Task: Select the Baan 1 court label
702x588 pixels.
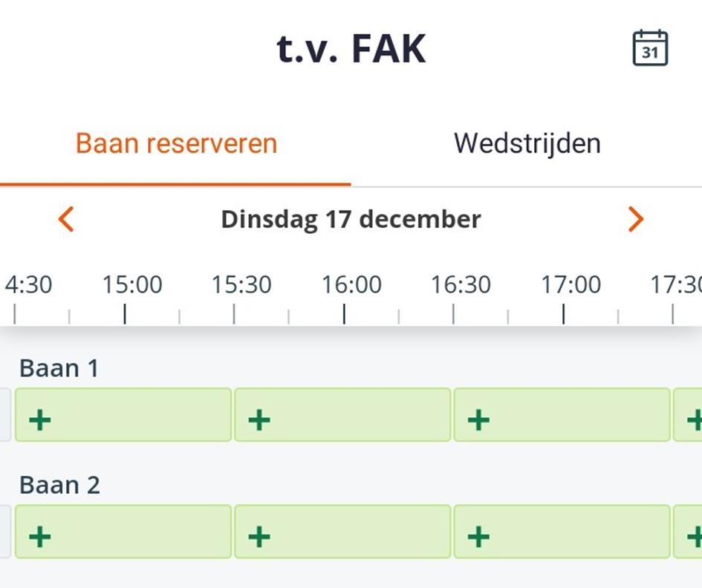Action: click(x=59, y=368)
